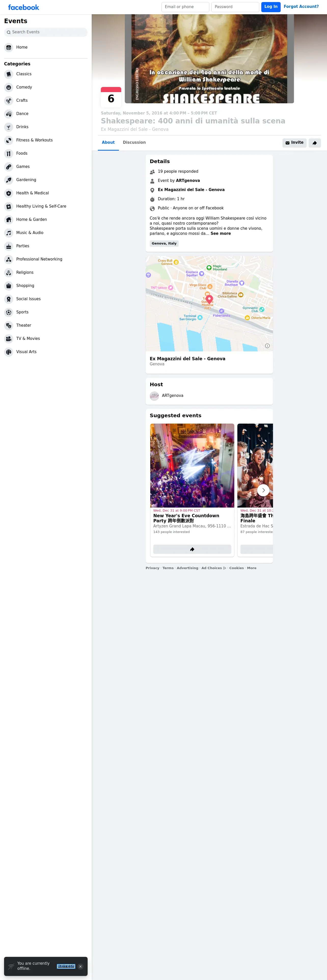Image resolution: width=327 pixels, height=980 pixels.
Task: Open ARTgenova in the Event by line
Action: (x=188, y=181)
